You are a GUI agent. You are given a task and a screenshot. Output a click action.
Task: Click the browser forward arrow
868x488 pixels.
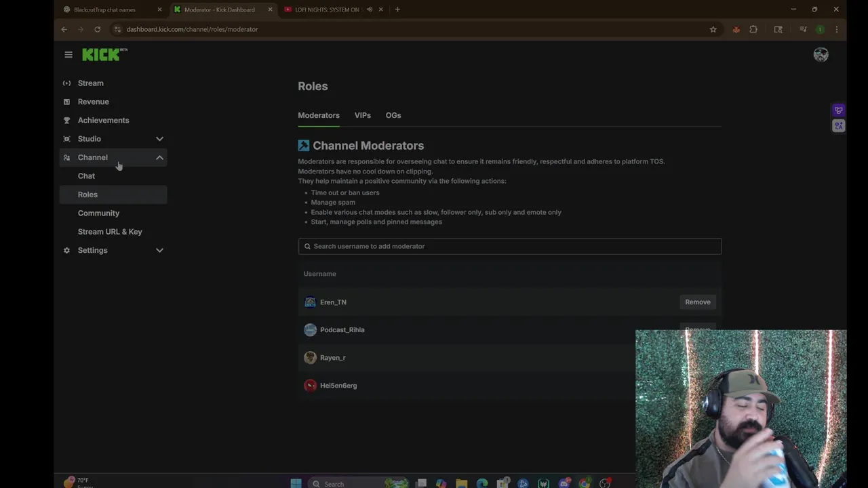[x=81, y=29]
